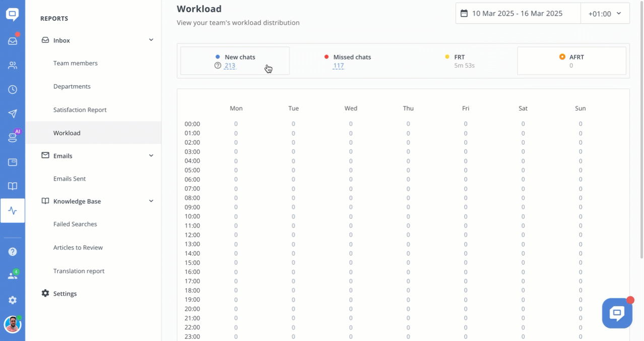Select Workload in the reports menu
This screenshot has width=644, height=341.
tap(67, 133)
